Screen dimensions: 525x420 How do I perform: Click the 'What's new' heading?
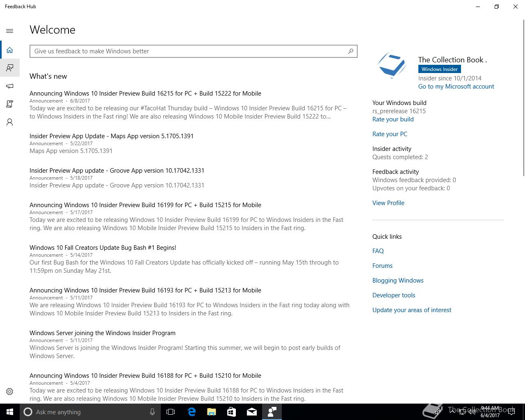pos(48,76)
